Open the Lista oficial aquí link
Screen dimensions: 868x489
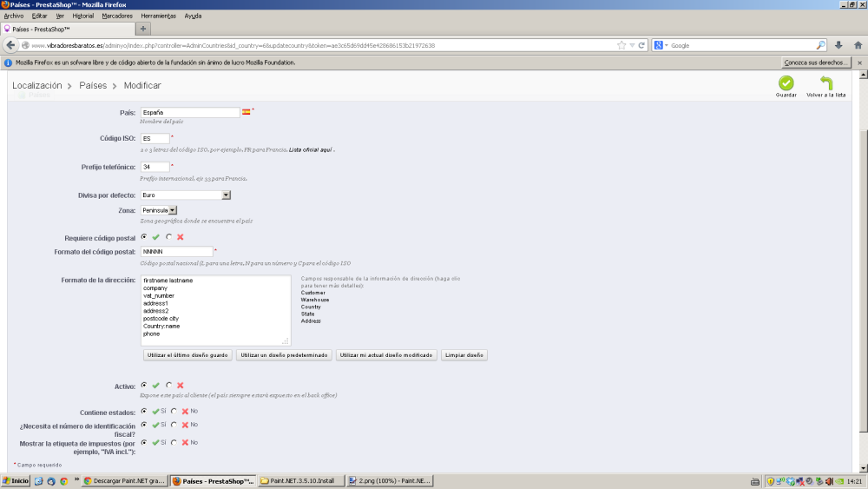(311, 149)
